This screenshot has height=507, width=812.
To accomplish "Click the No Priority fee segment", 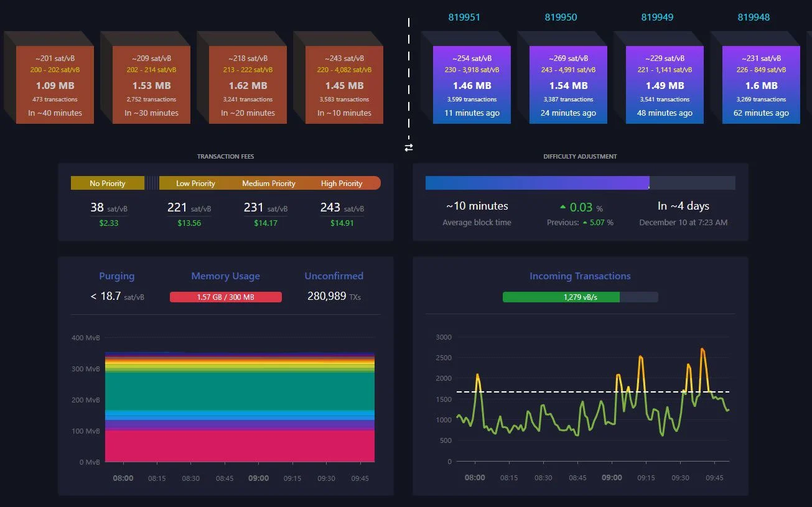I will click(x=108, y=183).
